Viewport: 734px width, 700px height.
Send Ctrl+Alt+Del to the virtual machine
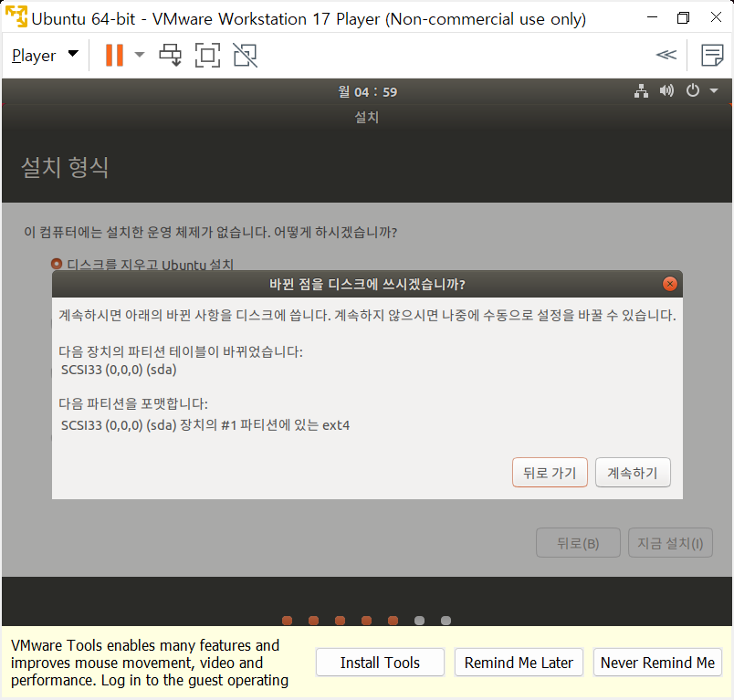tap(171, 55)
